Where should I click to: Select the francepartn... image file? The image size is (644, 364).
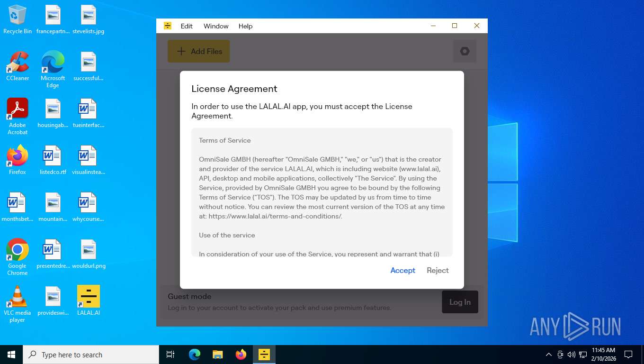coord(53,19)
